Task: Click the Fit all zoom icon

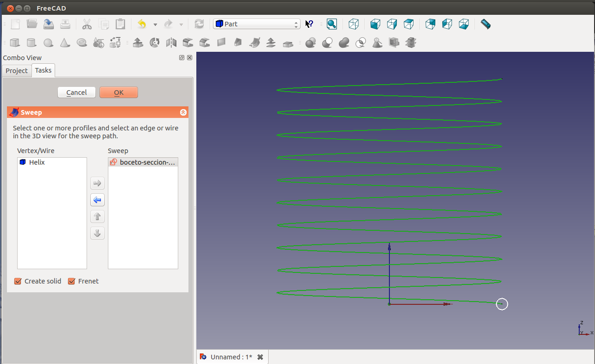Action: (332, 24)
